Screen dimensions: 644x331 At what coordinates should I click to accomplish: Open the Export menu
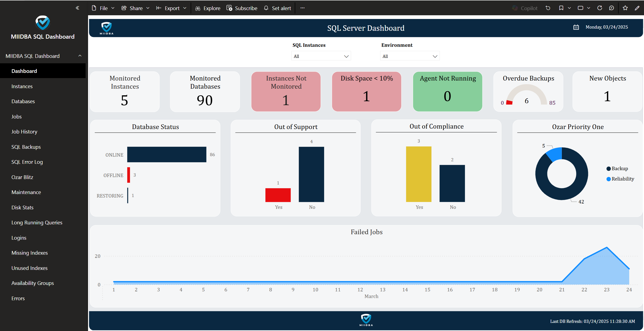pos(171,8)
